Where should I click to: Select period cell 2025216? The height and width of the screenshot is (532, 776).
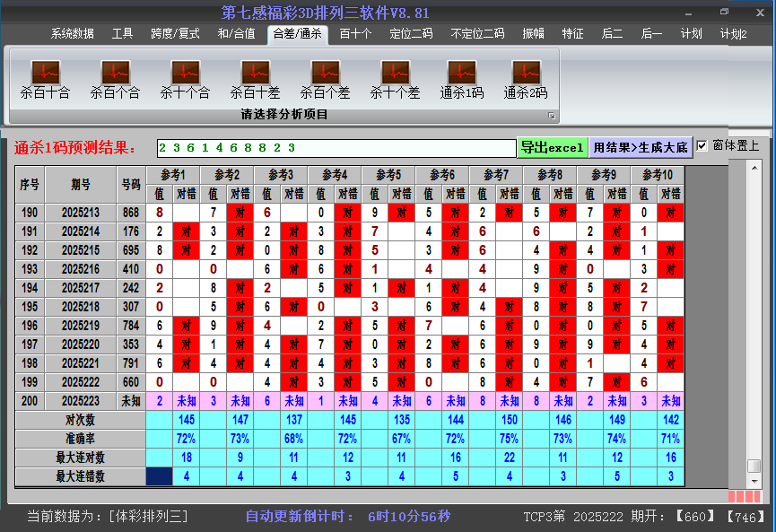[x=81, y=269]
